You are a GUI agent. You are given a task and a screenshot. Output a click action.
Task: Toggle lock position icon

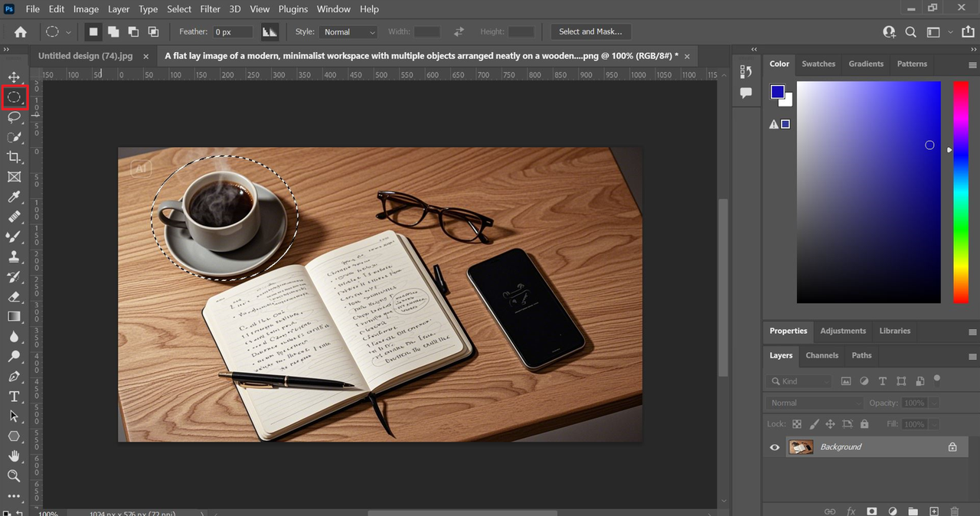830,423
